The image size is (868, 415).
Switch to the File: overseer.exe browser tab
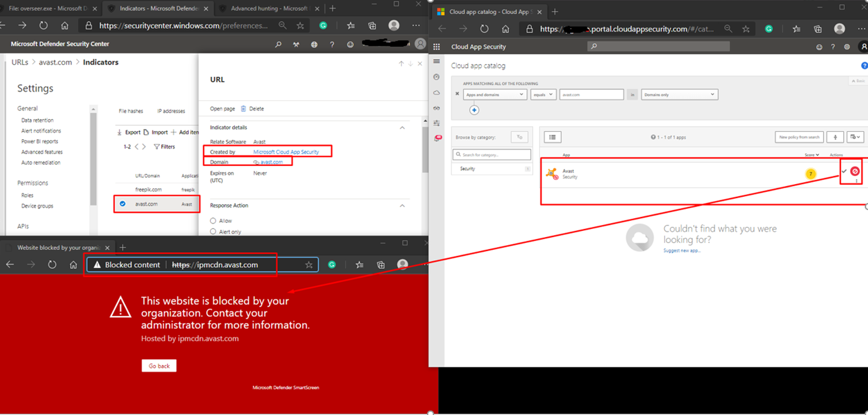tap(48, 9)
